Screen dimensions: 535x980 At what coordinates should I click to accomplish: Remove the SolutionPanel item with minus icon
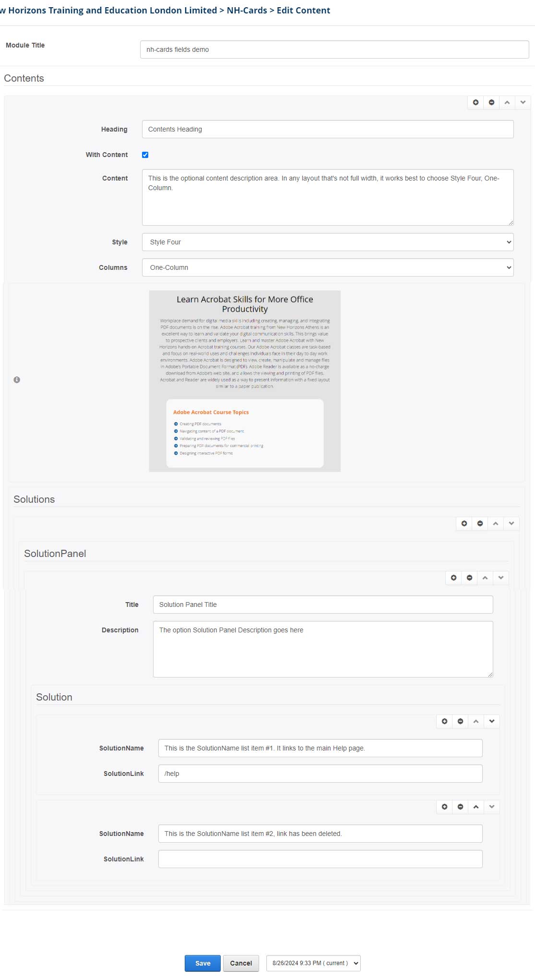[469, 578]
